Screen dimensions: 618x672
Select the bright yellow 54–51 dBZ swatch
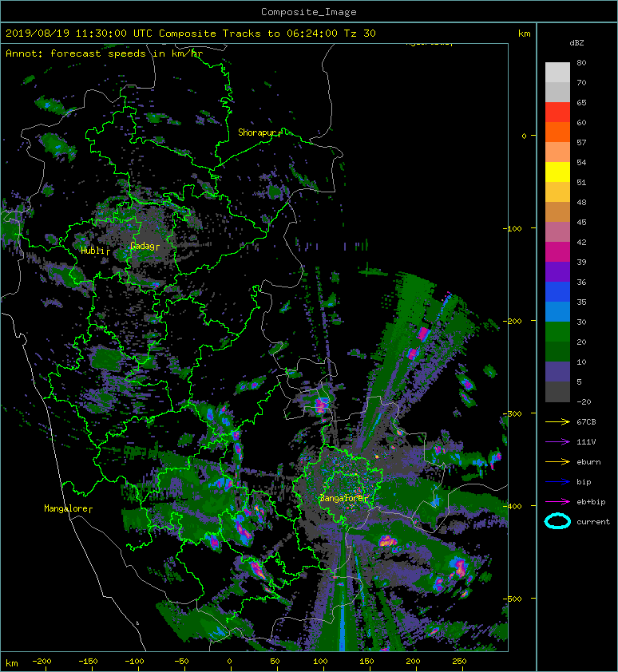[557, 172]
